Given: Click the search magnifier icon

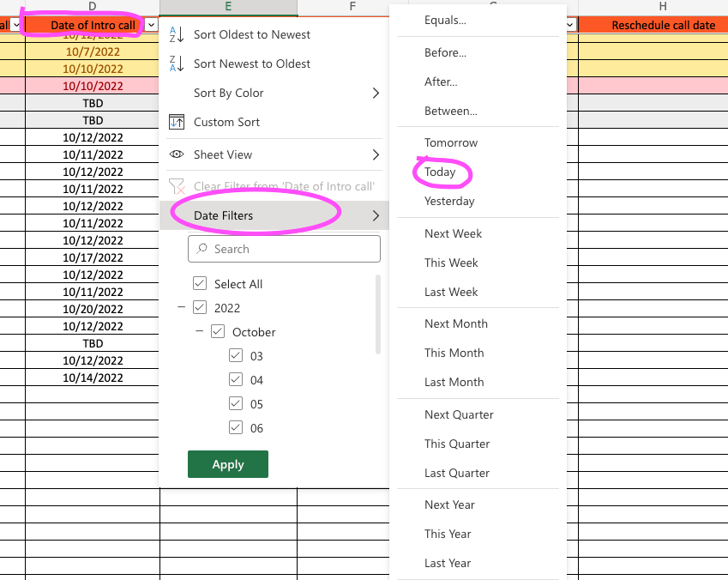Looking at the screenshot, I should pyautogui.click(x=202, y=249).
